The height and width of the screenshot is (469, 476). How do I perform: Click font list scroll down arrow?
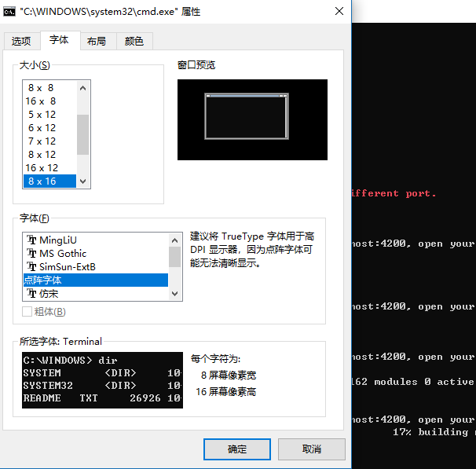click(175, 294)
